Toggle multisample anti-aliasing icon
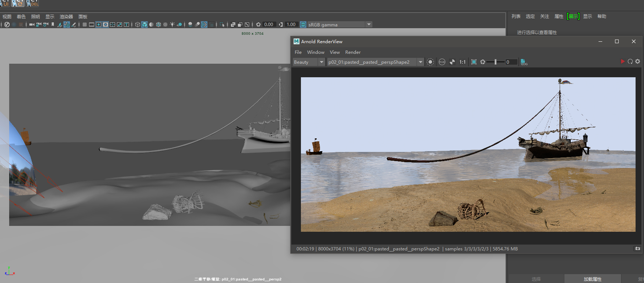This screenshot has height=283, width=644. (x=204, y=25)
